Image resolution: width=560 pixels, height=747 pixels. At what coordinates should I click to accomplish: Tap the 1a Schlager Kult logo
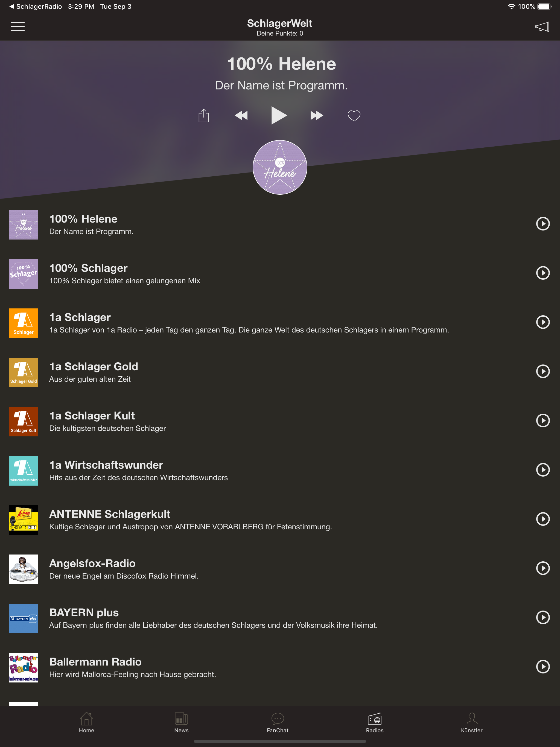(x=23, y=421)
